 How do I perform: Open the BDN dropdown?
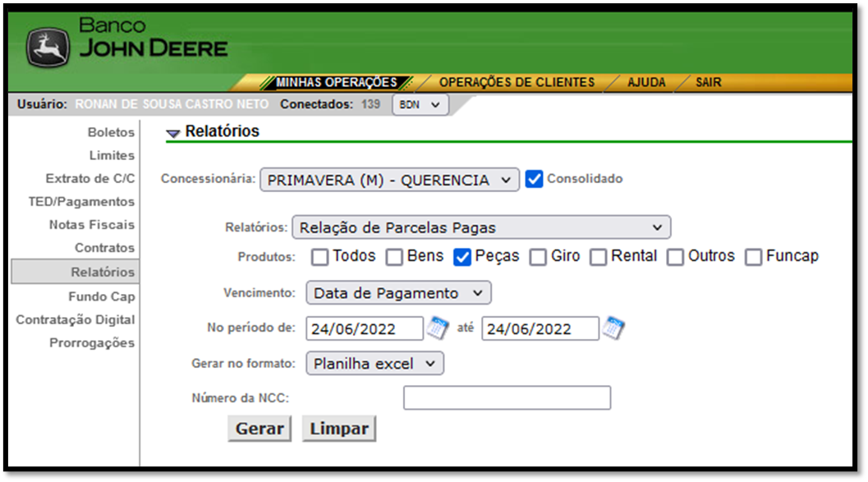point(420,104)
